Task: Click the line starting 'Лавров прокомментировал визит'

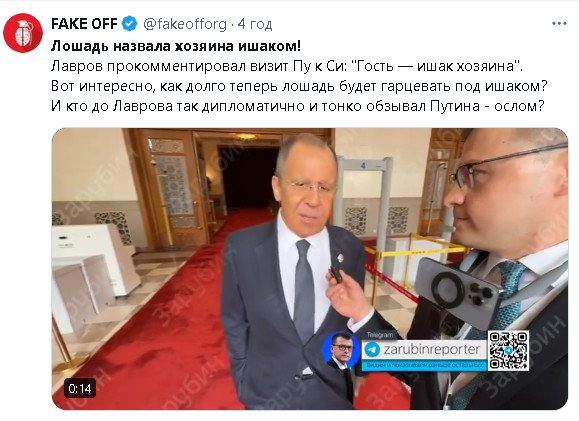Action: click(287, 66)
